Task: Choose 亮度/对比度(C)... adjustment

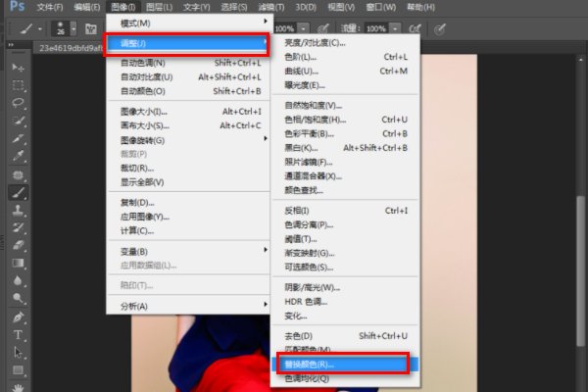Action: tap(345, 43)
